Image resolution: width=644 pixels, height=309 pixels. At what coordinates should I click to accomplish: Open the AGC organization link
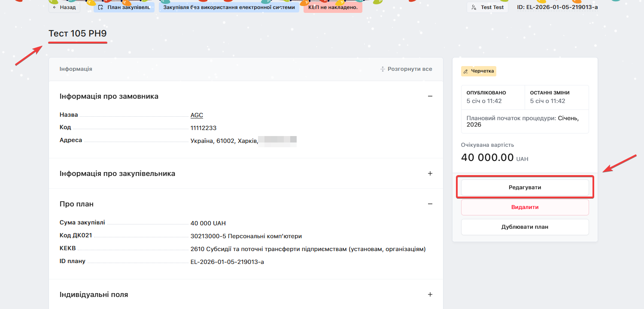pyautogui.click(x=197, y=115)
